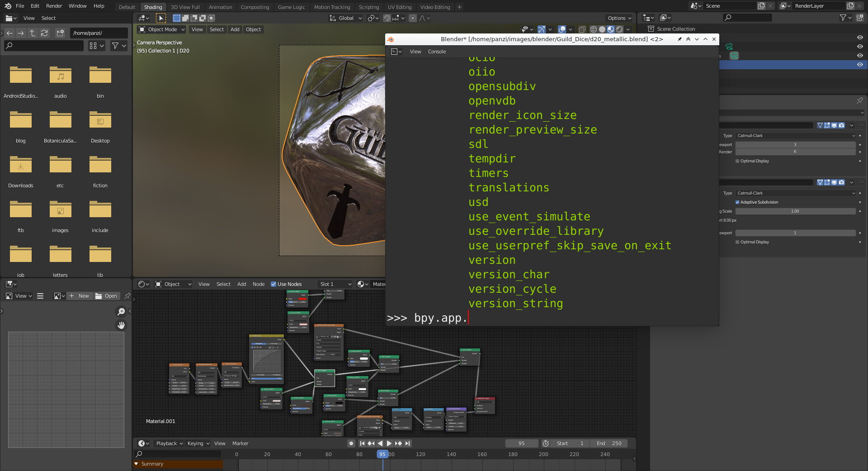Open Node menu in node editor
Screen dimensions: 868x471
259,284
